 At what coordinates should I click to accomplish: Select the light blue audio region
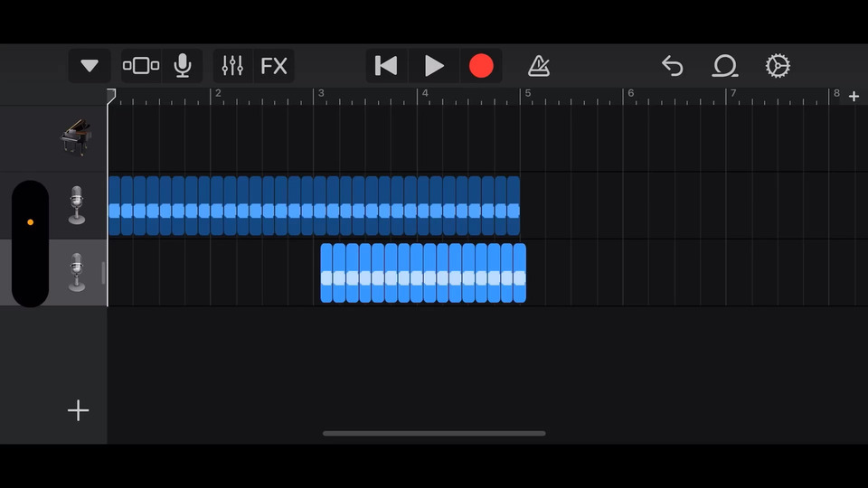pos(423,272)
